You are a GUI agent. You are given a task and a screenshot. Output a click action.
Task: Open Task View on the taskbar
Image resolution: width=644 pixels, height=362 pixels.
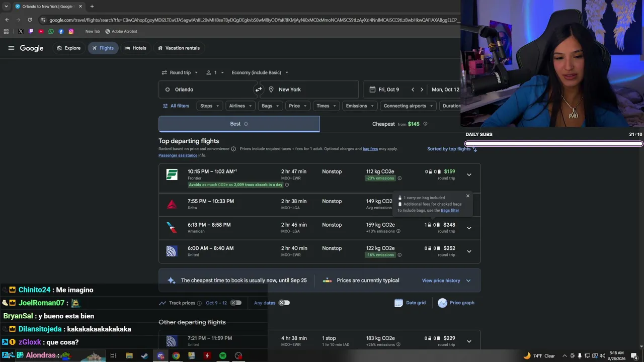click(113, 356)
